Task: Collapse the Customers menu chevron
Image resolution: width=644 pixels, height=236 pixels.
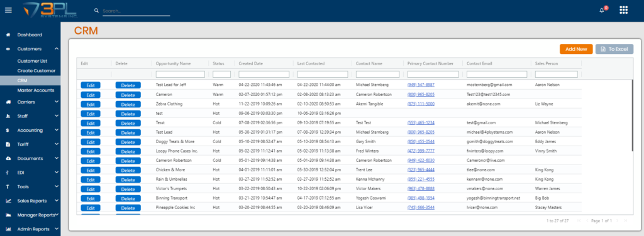Action: pyautogui.click(x=56, y=49)
